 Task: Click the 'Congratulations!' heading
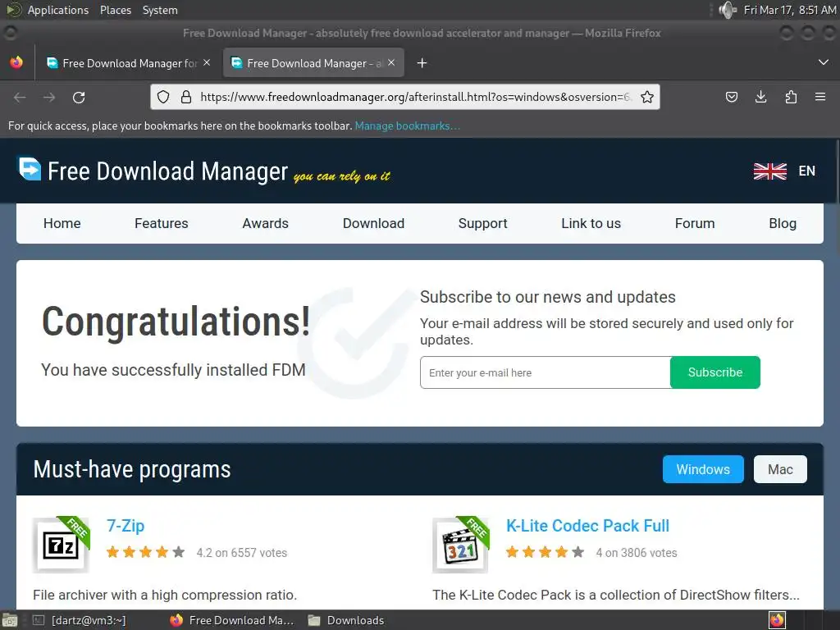pos(176,322)
